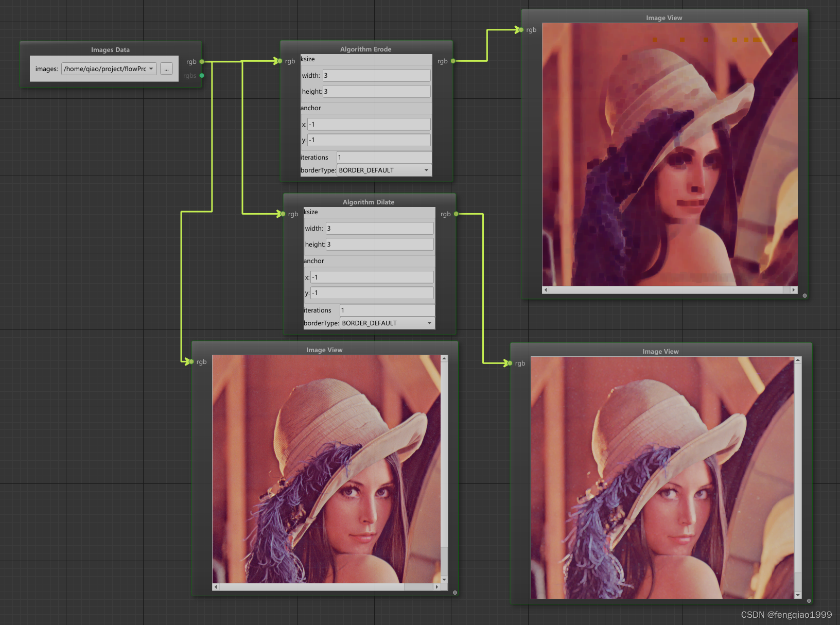Click the bottom-left Image View title
840x625 pixels.
(324, 350)
